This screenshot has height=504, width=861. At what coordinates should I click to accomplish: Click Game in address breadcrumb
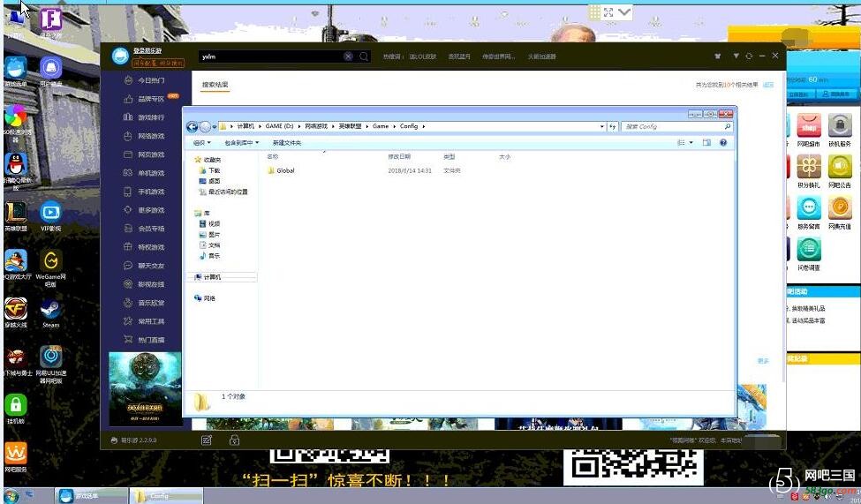(x=381, y=126)
